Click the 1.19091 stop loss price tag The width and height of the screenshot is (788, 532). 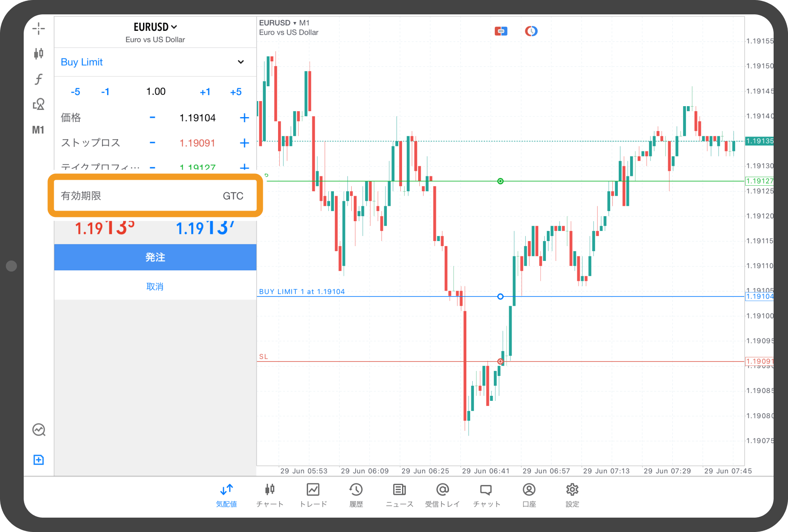coord(759,362)
